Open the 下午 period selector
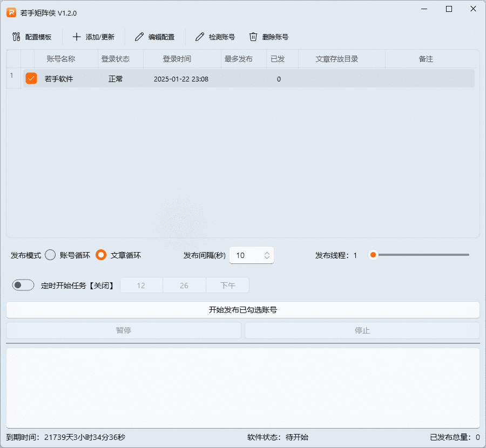Image resolution: width=486 pixels, height=448 pixels. pyautogui.click(x=227, y=284)
